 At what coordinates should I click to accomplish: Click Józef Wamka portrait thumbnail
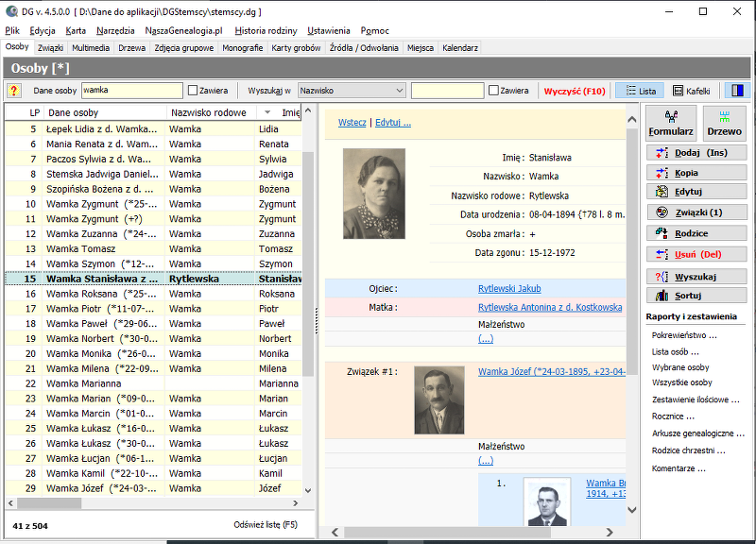439,399
